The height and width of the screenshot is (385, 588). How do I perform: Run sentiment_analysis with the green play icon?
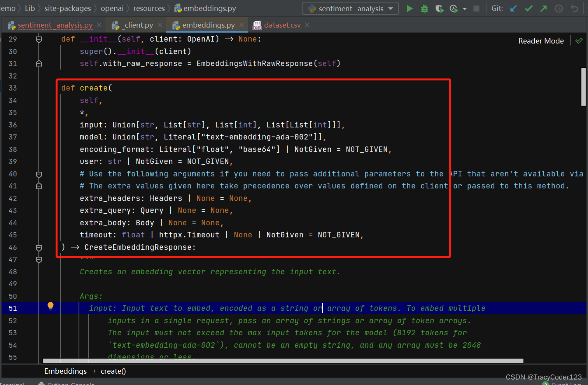pyautogui.click(x=409, y=9)
